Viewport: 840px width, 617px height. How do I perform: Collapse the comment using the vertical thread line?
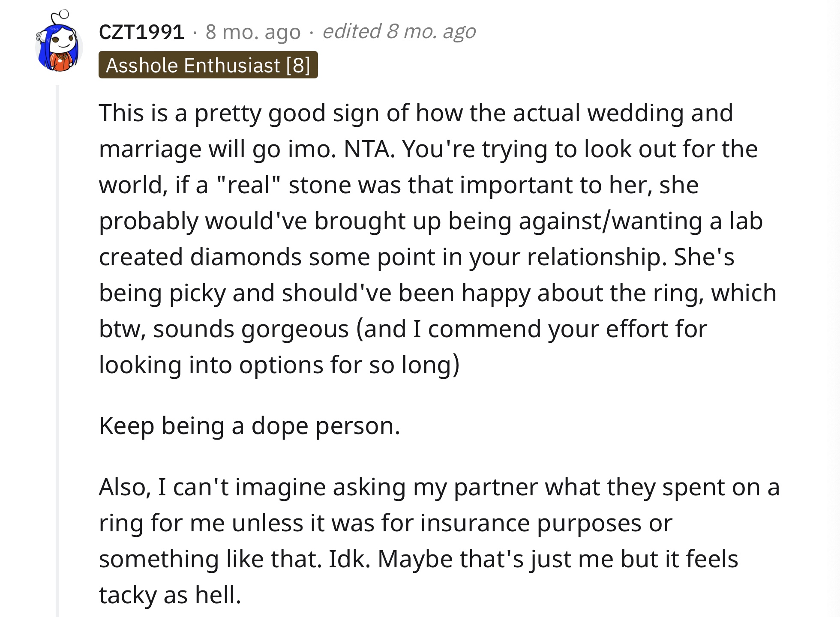pyautogui.click(x=57, y=350)
